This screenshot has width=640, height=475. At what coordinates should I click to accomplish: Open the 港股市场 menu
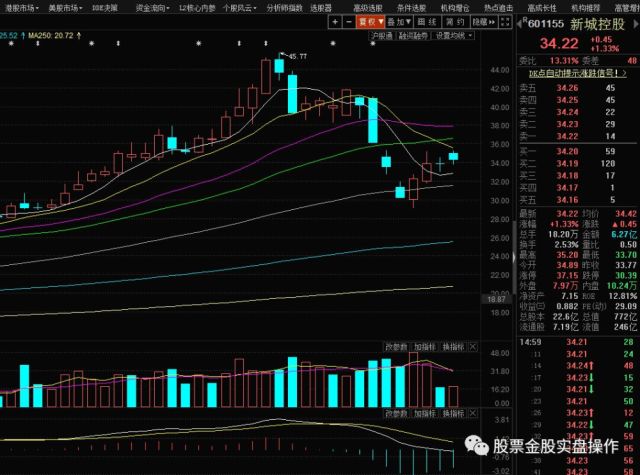pos(22,8)
